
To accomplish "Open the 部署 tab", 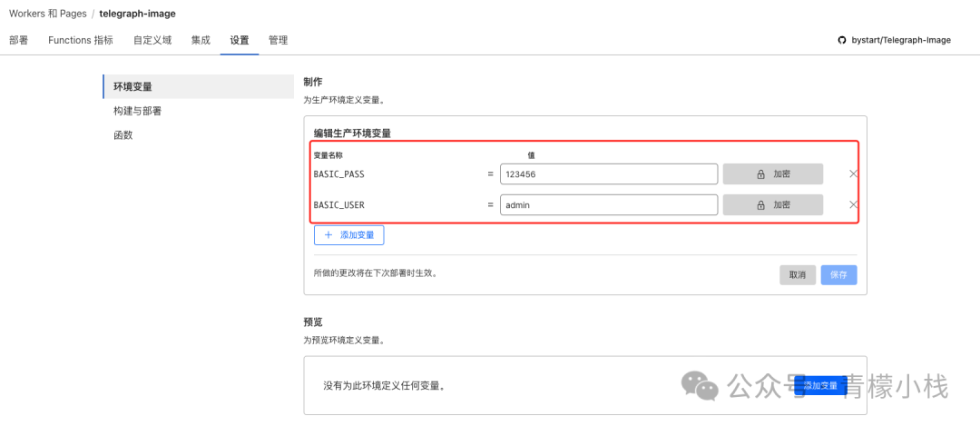I will [19, 40].
